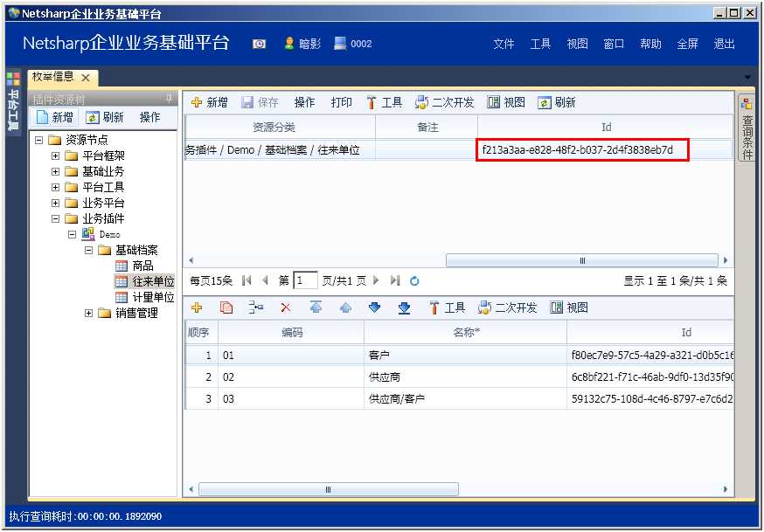Click 全屏 fullscreen in header

pos(687,44)
